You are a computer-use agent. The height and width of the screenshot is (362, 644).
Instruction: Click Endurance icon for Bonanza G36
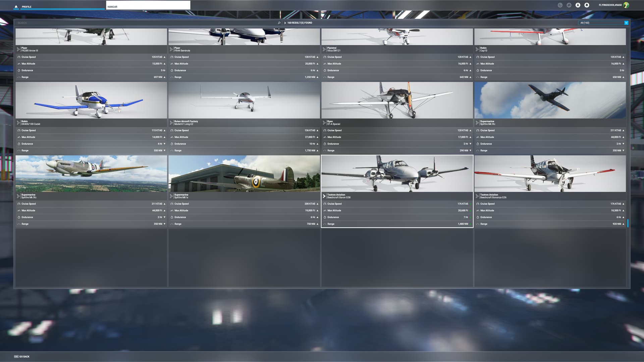pyautogui.click(x=478, y=217)
